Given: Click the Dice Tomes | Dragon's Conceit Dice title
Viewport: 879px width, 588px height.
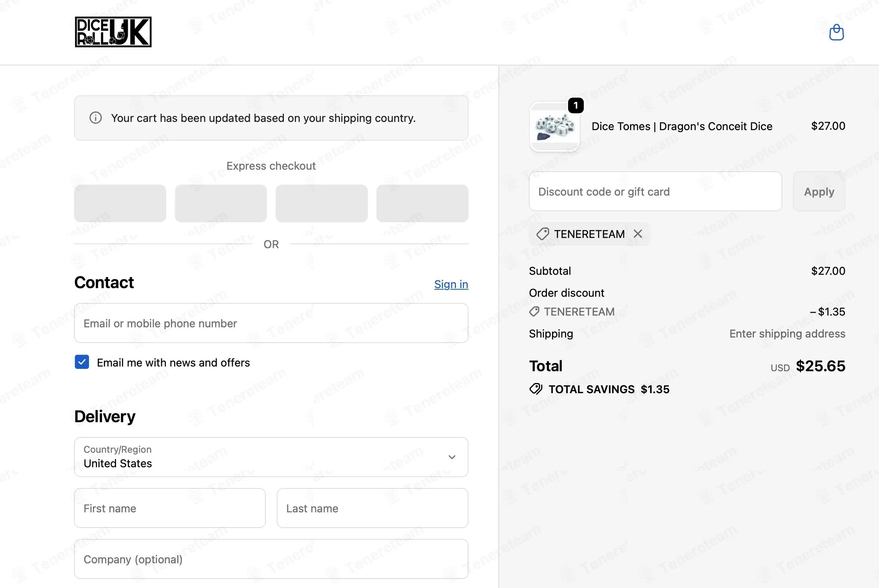Looking at the screenshot, I should click(x=682, y=126).
